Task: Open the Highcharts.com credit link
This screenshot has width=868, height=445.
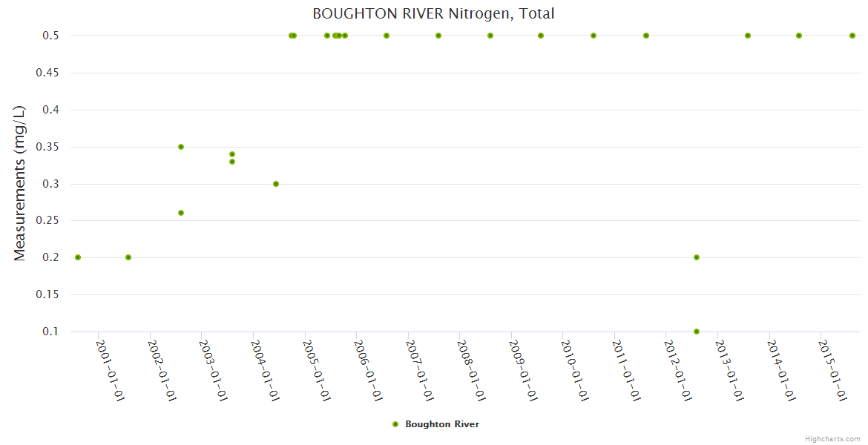Action: click(832, 438)
